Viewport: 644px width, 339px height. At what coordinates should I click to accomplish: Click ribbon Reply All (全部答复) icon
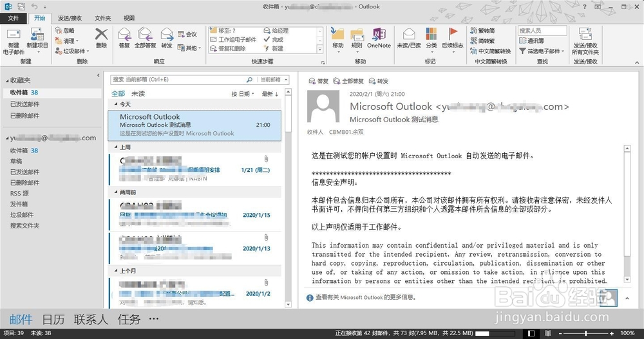145,34
